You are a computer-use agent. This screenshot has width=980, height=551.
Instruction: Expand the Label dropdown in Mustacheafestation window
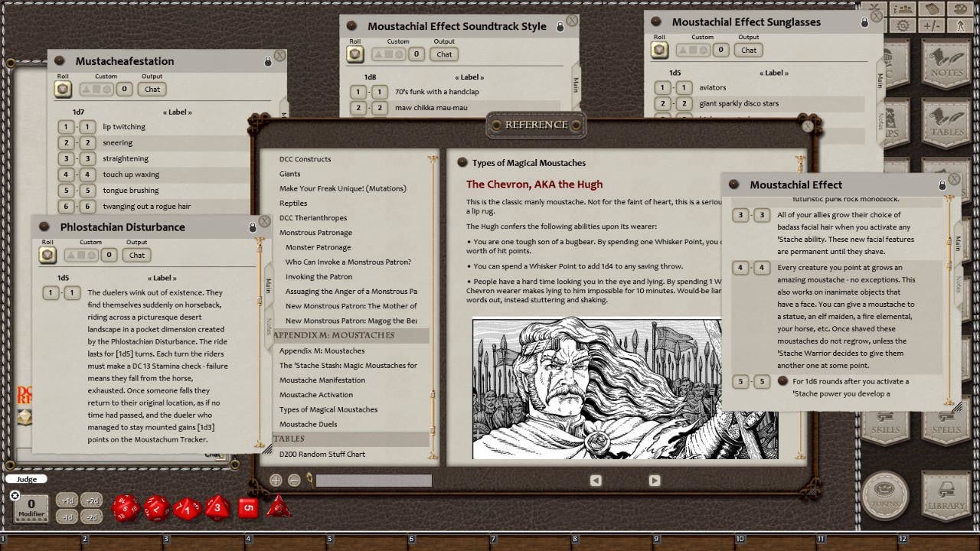tap(176, 112)
